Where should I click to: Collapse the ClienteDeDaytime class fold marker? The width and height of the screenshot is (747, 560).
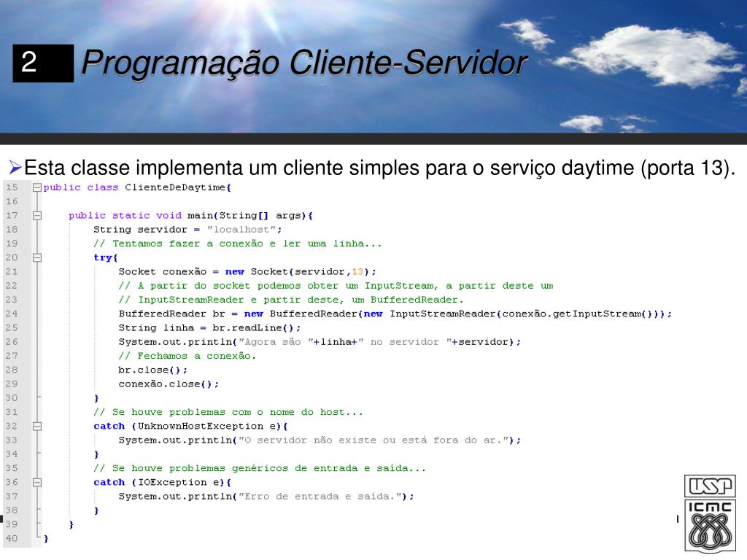click(x=36, y=187)
